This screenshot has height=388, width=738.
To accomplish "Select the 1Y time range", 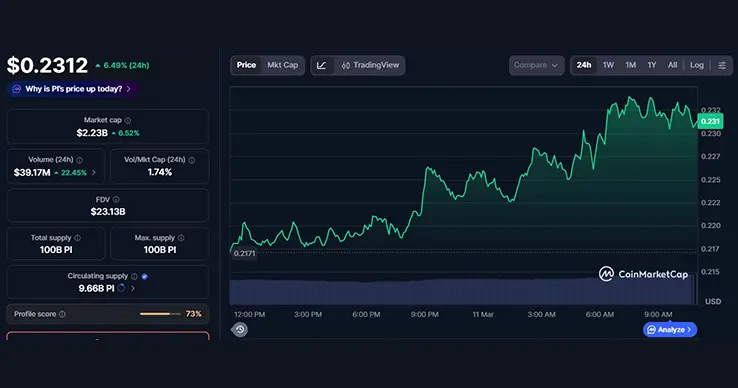I will pyautogui.click(x=652, y=65).
